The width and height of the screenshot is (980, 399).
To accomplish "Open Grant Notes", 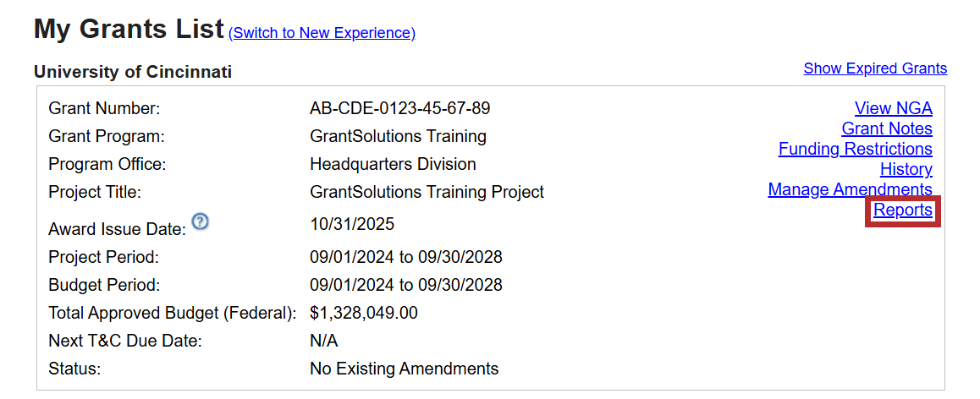I will pos(886,128).
